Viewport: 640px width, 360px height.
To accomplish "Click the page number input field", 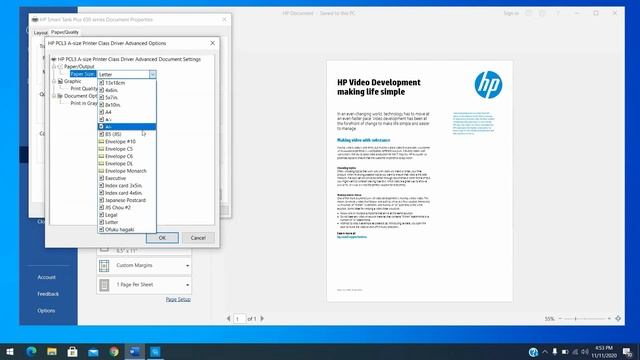I will (x=240, y=318).
